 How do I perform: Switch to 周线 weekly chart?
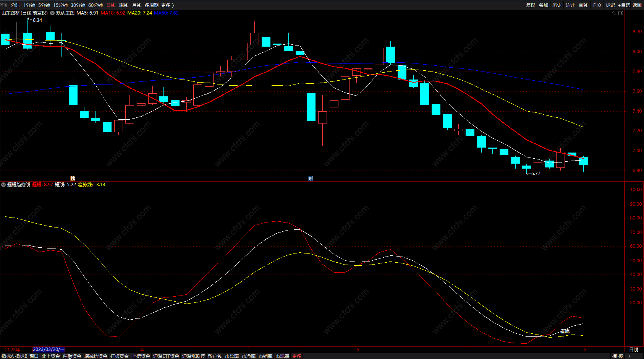pos(124,5)
